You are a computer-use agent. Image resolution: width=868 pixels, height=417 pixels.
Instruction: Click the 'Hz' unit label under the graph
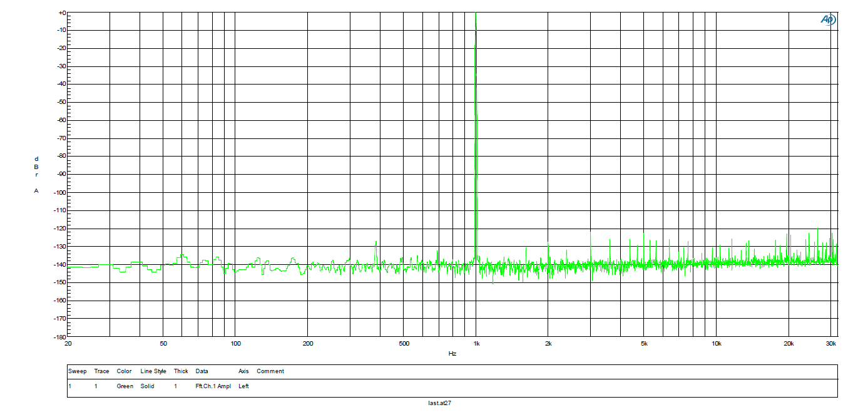tap(452, 354)
